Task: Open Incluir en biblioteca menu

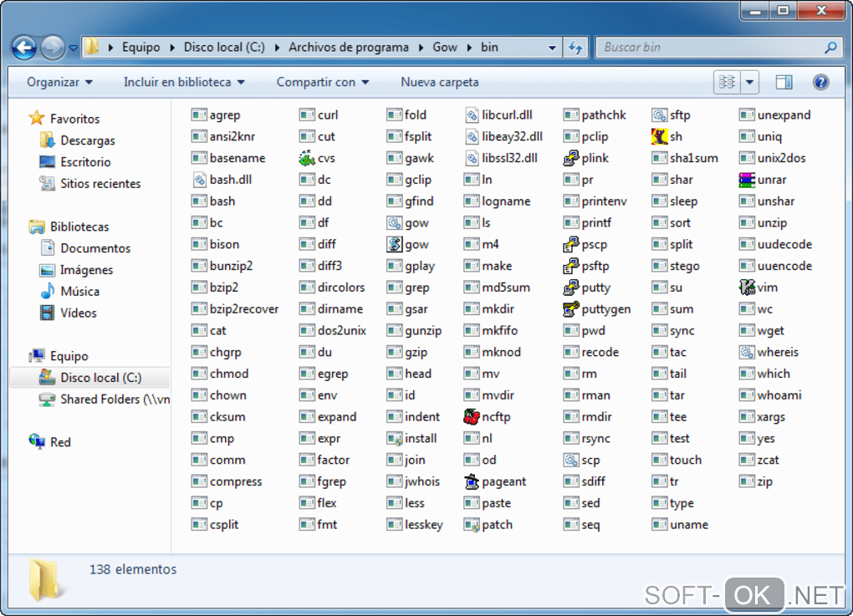Action: [x=184, y=82]
